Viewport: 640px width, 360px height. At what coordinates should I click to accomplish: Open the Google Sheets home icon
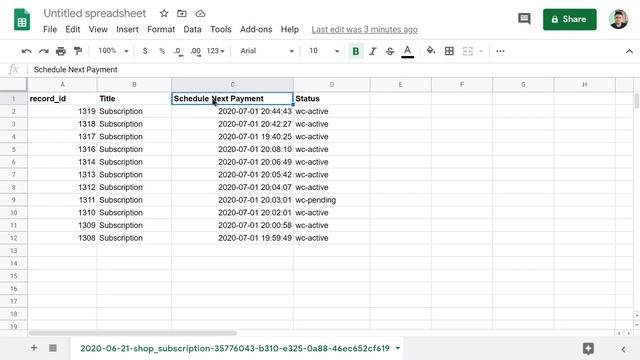tap(22, 19)
